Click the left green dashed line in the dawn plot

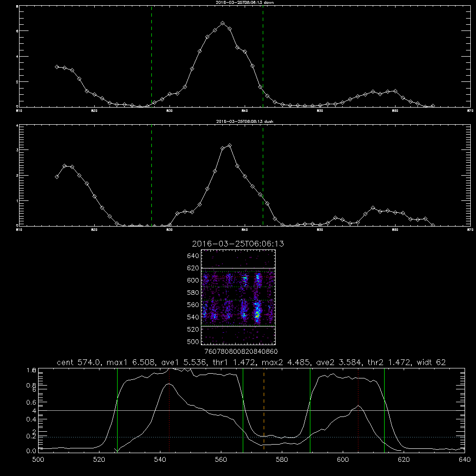151,56
